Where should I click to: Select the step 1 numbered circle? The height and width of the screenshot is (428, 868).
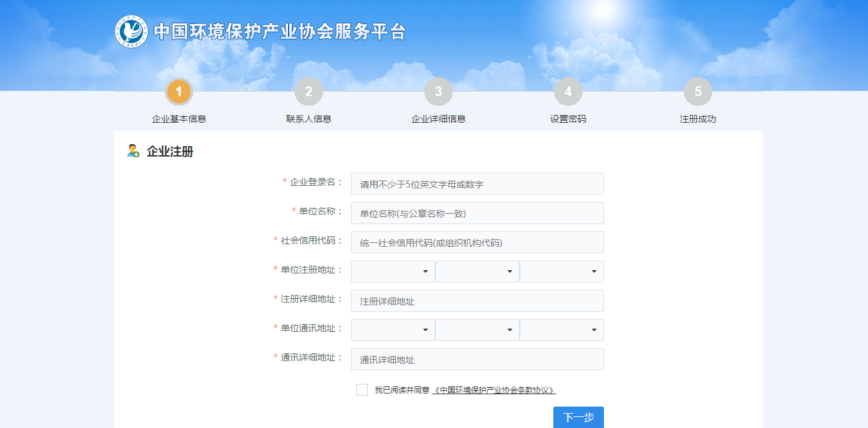pos(179,92)
